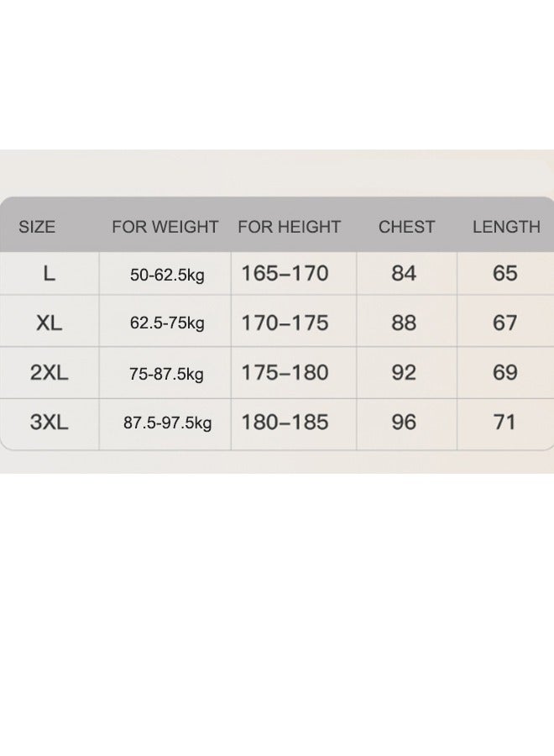Image resolution: width=554 pixels, height=756 pixels.
Task: Click the SIZE column header
Action: 37,227
